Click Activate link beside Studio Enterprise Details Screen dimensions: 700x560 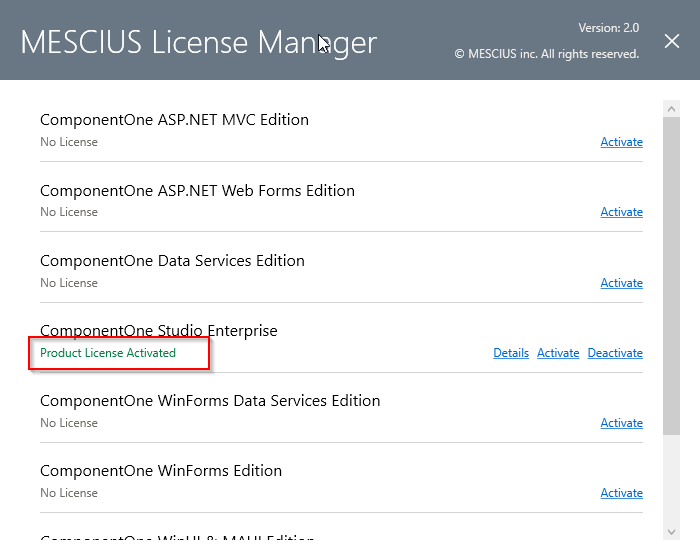click(x=558, y=353)
